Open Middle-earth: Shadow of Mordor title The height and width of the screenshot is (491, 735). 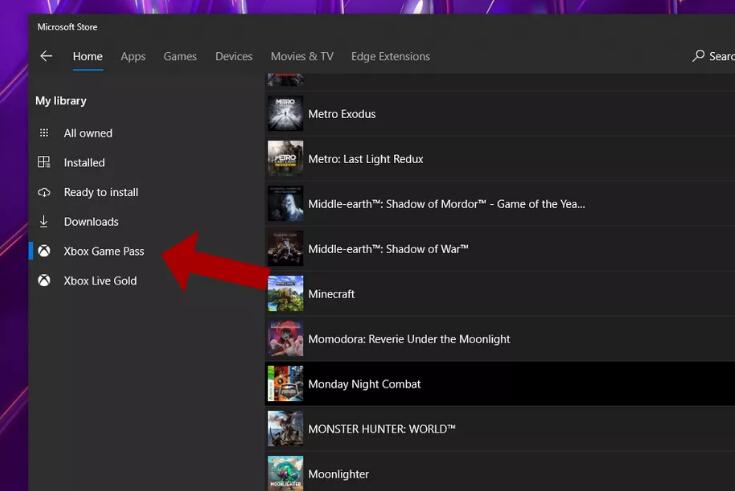pos(446,204)
